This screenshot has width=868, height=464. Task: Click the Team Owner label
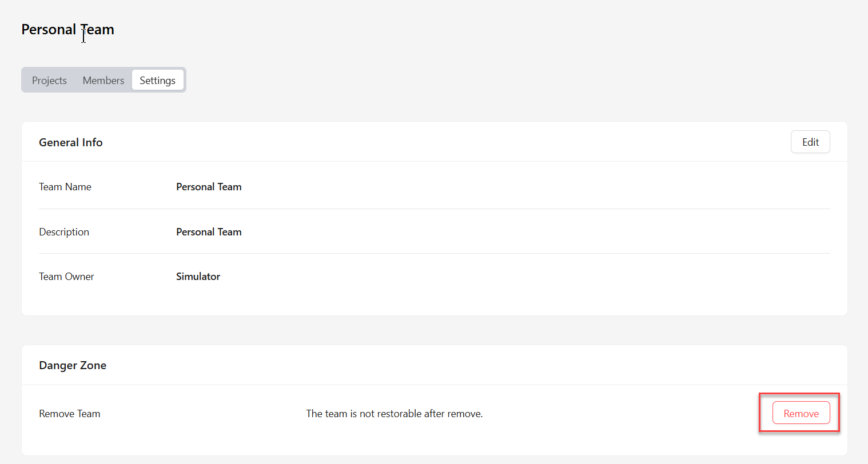point(66,277)
